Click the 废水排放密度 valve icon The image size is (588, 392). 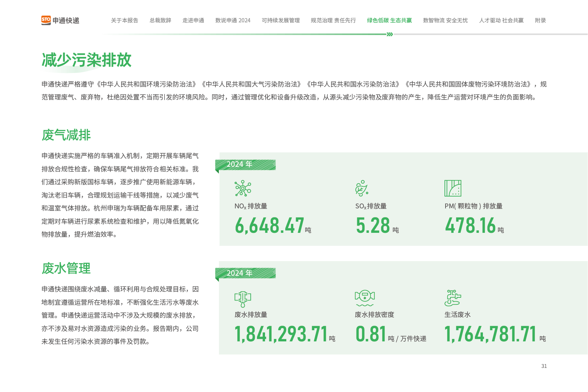pos(365,297)
